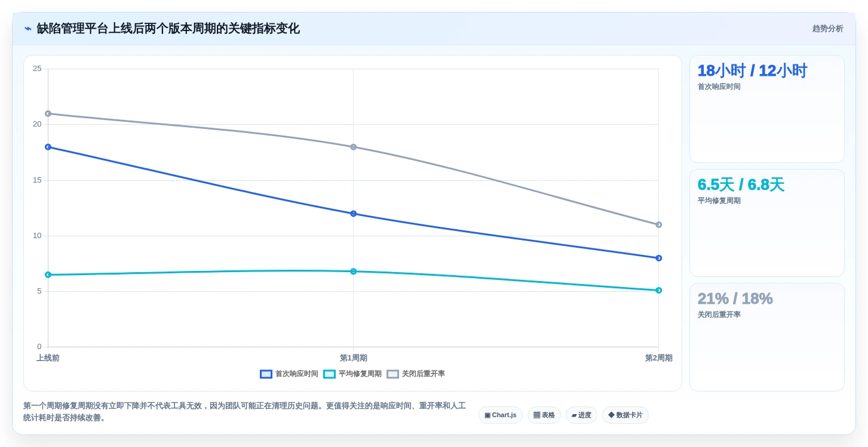Toggle 关闭后重开率 legend swatch
The height and width of the screenshot is (447, 868).
point(392,374)
